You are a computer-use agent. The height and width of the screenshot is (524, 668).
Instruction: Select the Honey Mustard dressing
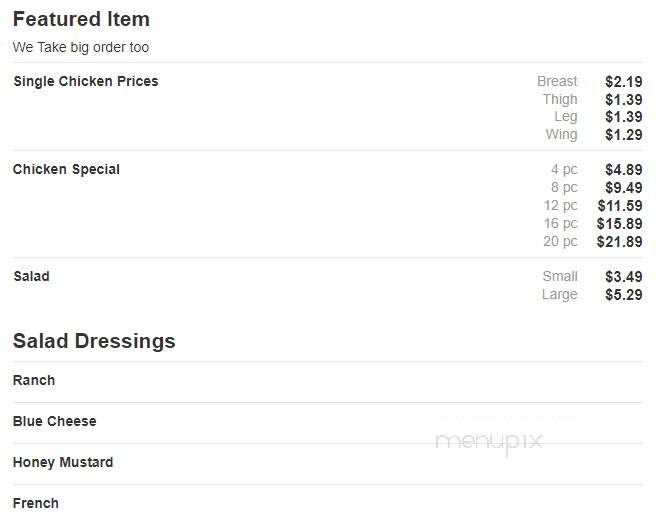(63, 462)
